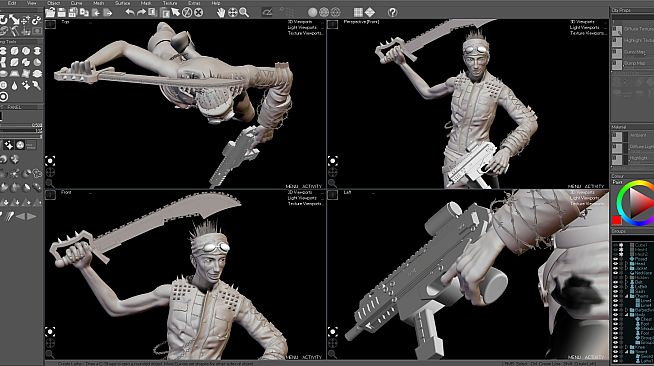Screen dimensions: 654x366
Task: Select the four-arrow navigate view tool
Action: pos(232,13)
